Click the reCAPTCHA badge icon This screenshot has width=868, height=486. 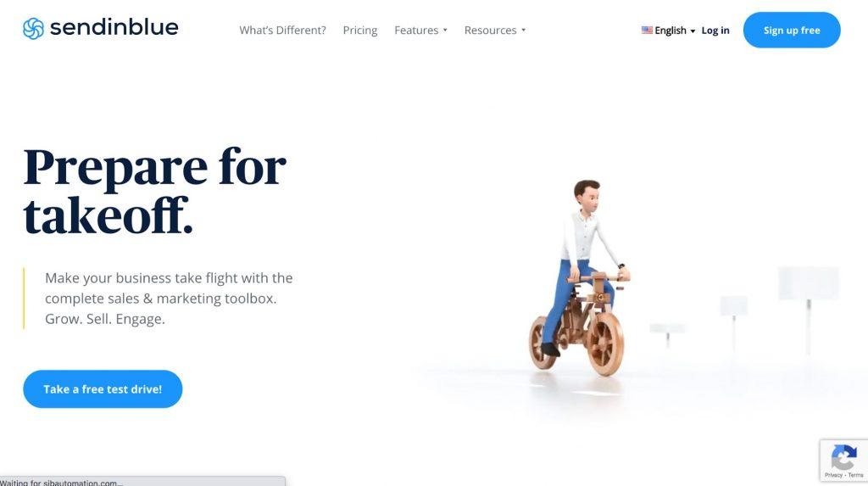tap(843, 457)
